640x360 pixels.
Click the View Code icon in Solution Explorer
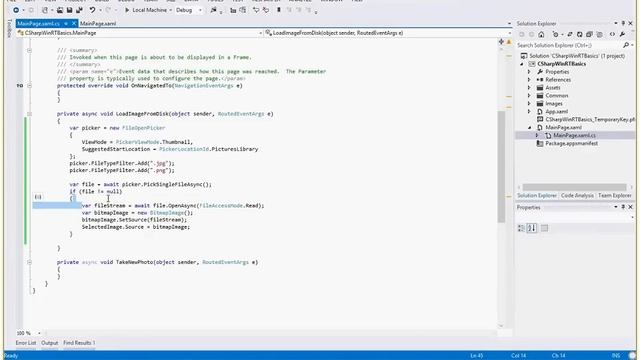coord(612,34)
